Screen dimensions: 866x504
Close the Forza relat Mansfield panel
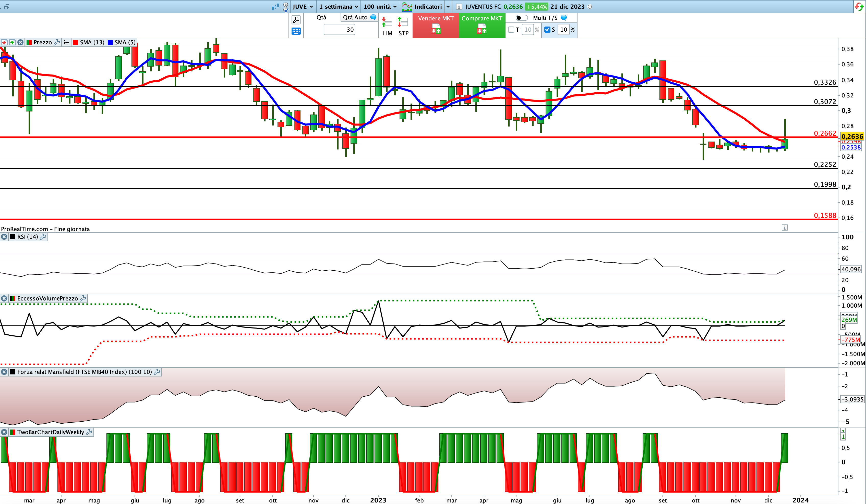click(x=4, y=372)
